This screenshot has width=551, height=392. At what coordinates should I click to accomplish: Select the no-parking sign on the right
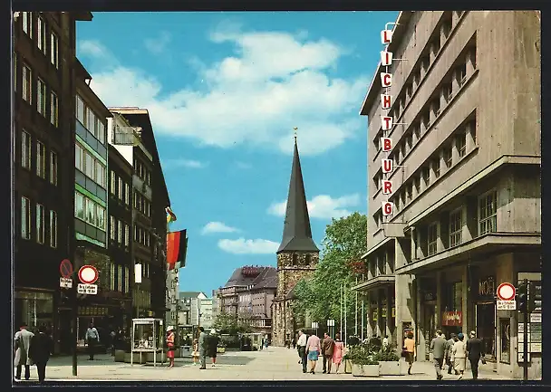pos(506,292)
